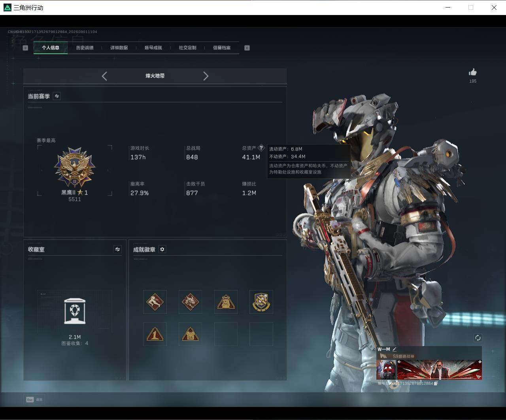
Task: Click the 总资产 help question mark
Action: [x=261, y=148]
